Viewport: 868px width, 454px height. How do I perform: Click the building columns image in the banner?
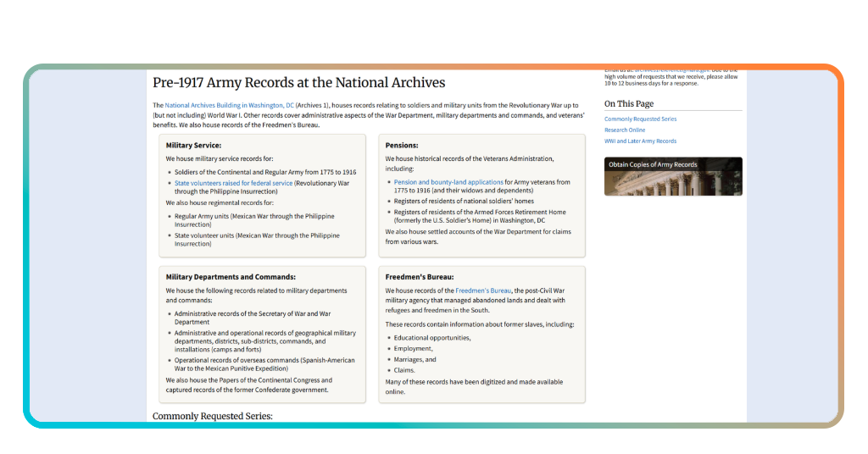coord(673,183)
